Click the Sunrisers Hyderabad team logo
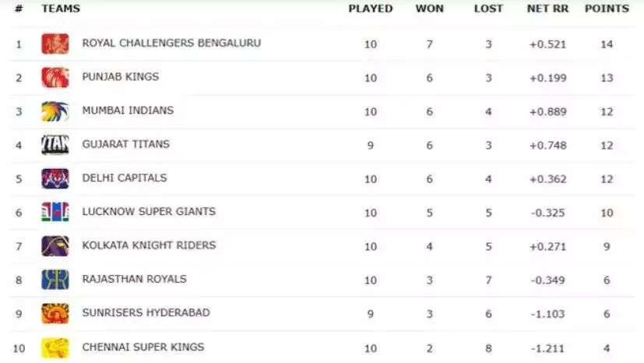 click(x=55, y=313)
